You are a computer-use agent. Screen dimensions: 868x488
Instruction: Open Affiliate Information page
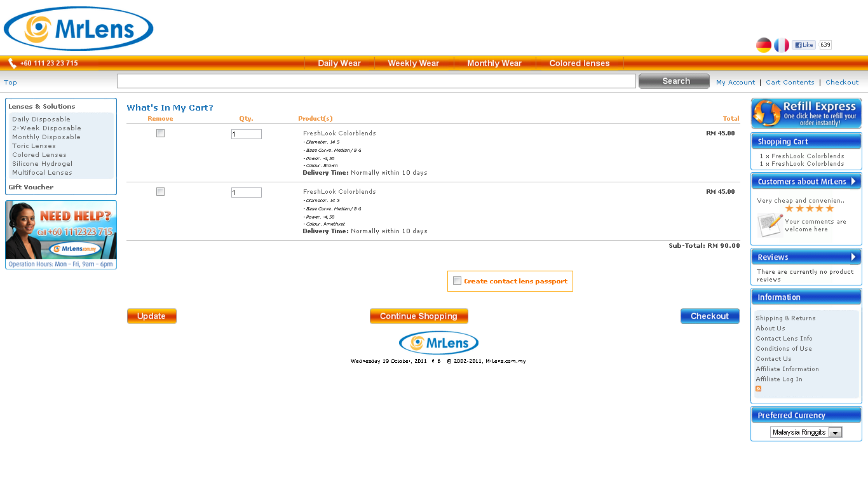pos(787,369)
